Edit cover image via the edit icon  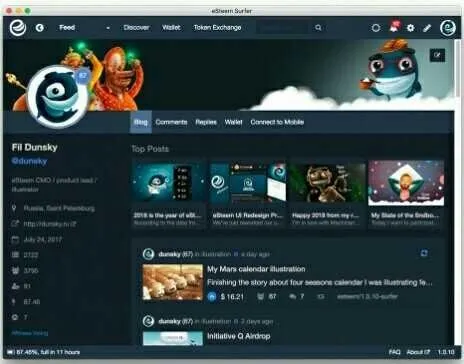[437, 55]
